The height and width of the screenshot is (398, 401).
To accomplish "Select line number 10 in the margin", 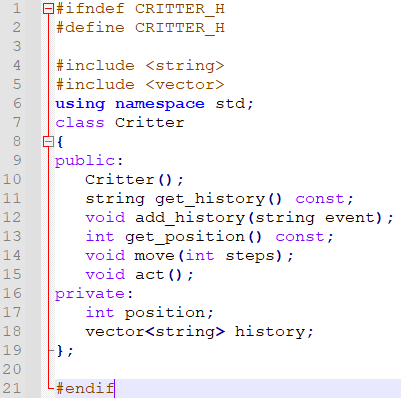I will [x=12, y=179].
